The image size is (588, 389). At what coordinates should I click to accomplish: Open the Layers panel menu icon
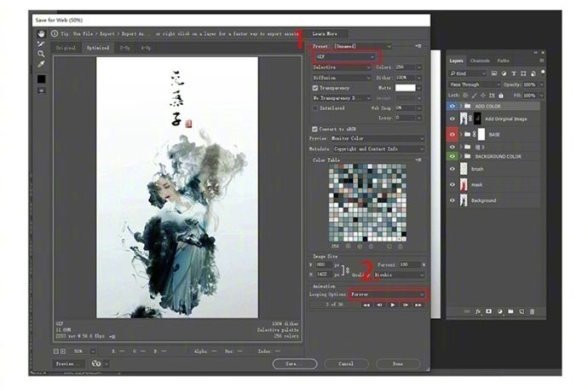[541, 61]
